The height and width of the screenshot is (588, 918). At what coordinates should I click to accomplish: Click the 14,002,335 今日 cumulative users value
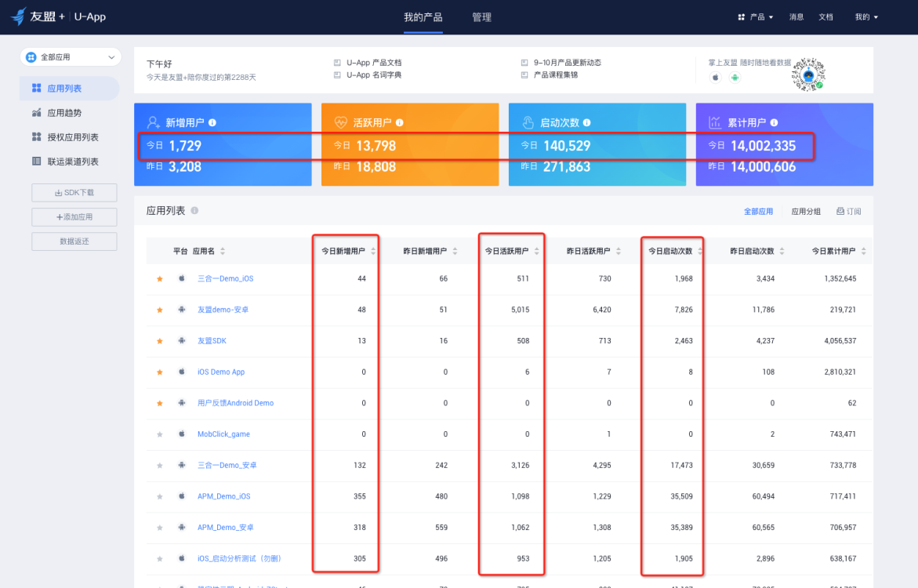764,146
